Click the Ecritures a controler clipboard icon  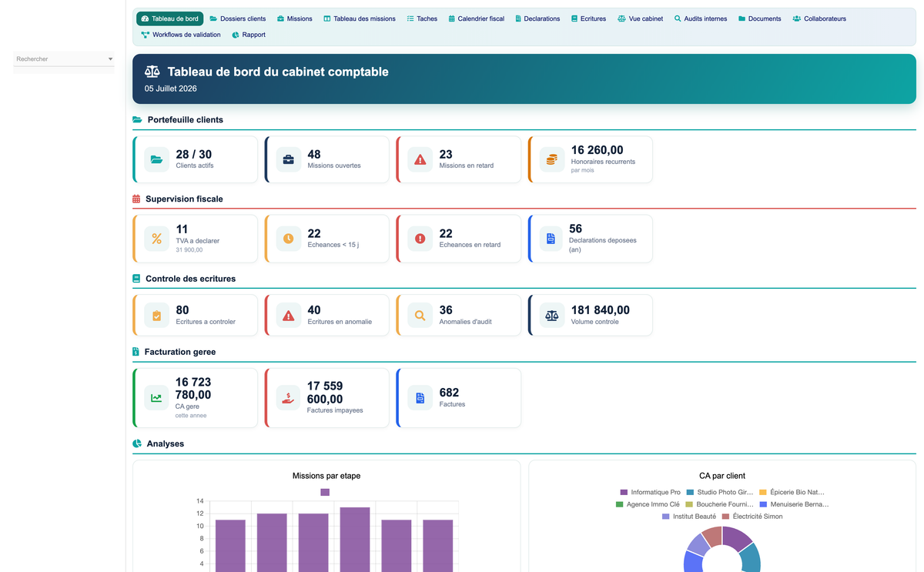[x=156, y=316]
